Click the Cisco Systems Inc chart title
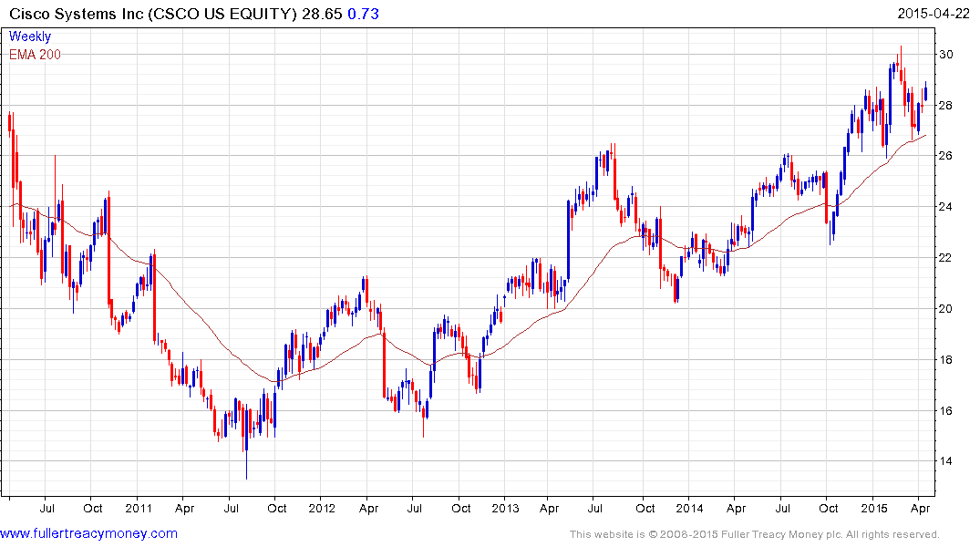980x547 pixels. tap(153, 14)
